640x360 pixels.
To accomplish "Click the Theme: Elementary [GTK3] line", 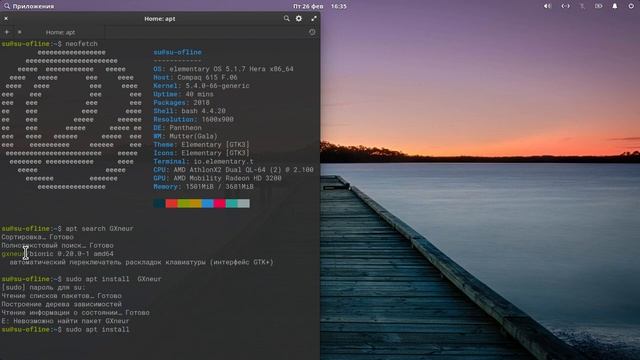I will click(x=201, y=144).
